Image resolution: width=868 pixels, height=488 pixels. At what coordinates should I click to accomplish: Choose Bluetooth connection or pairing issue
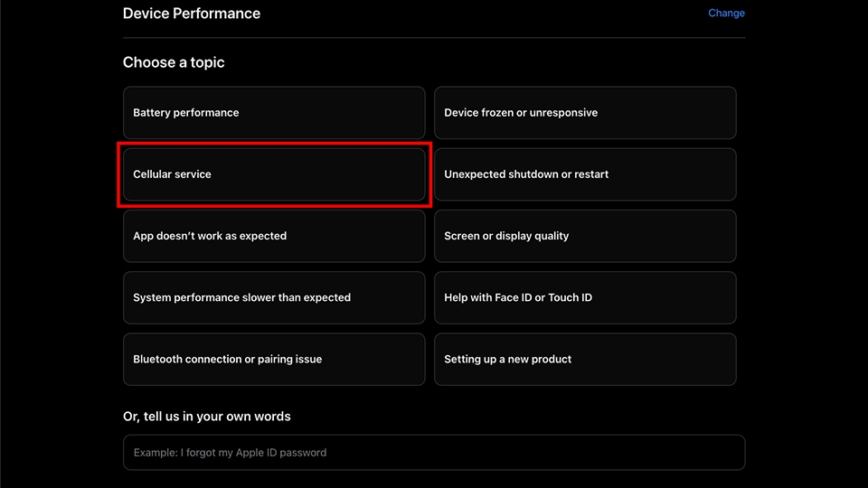(x=274, y=359)
